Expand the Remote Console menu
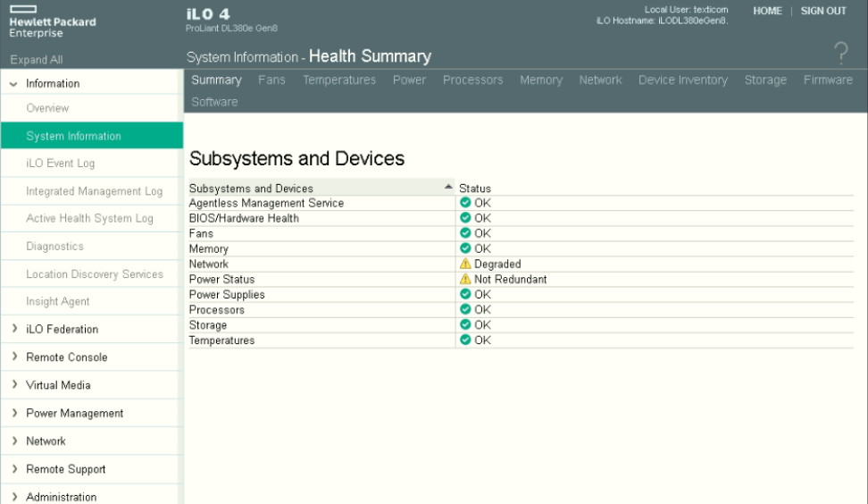This screenshot has width=868, height=504. click(x=66, y=357)
